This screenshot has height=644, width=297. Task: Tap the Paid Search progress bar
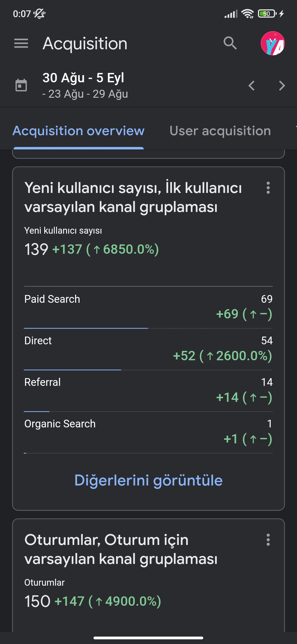[86, 328]
